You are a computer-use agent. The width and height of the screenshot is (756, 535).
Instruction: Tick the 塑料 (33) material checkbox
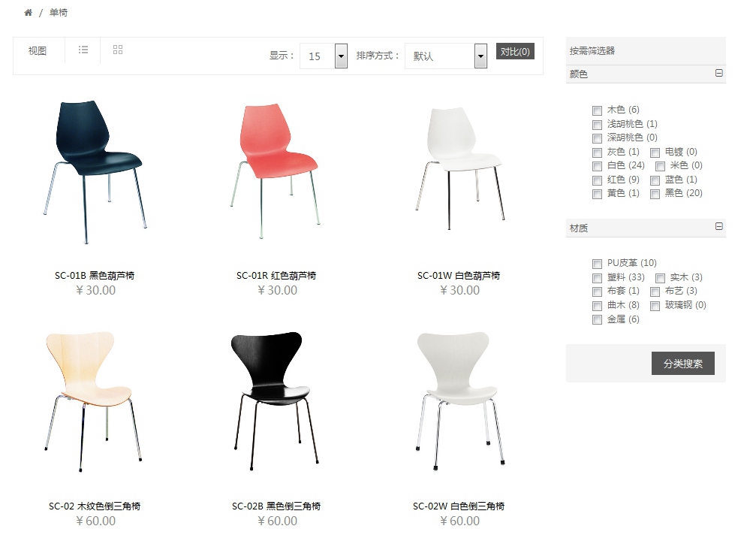pyautogui.click(x=597, y=278)
